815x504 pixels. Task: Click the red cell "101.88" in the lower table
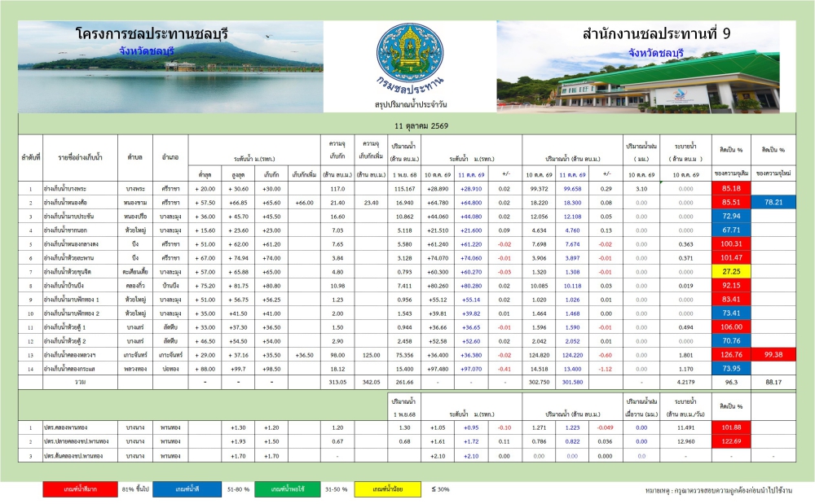click(x=731, y=427)
